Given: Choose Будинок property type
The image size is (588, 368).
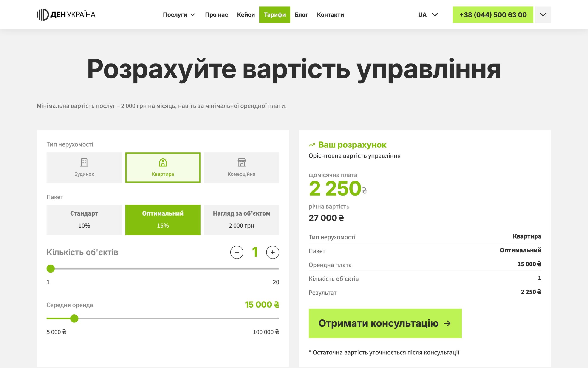Looking at the screenshot, I should coord(84,167).
